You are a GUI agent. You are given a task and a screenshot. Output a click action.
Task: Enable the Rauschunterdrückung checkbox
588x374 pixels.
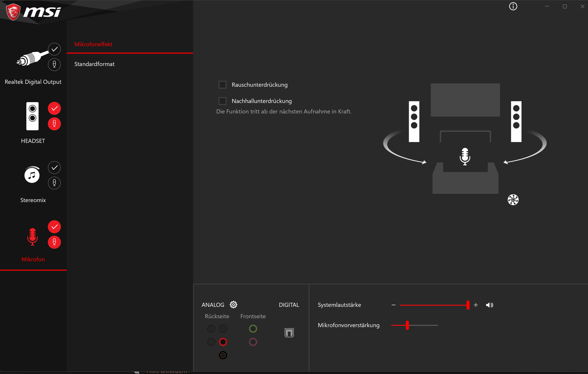point(222,85)
